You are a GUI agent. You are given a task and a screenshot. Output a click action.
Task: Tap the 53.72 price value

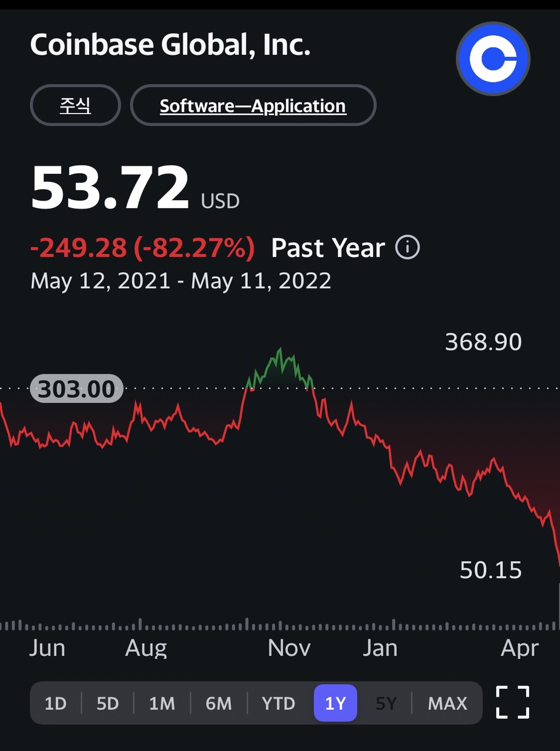[x=110, y=187]
